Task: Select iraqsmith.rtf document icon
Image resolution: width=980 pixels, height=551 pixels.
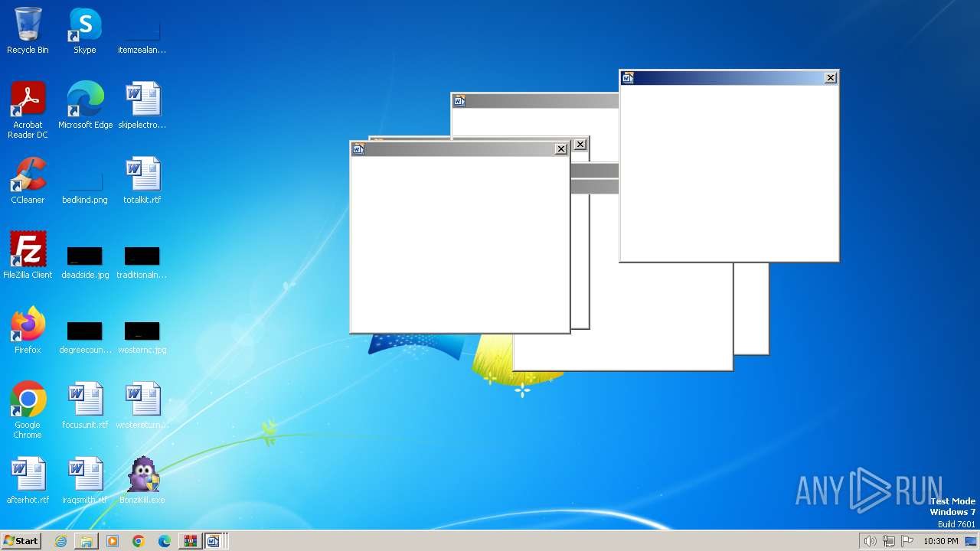Action: (85, 481)
